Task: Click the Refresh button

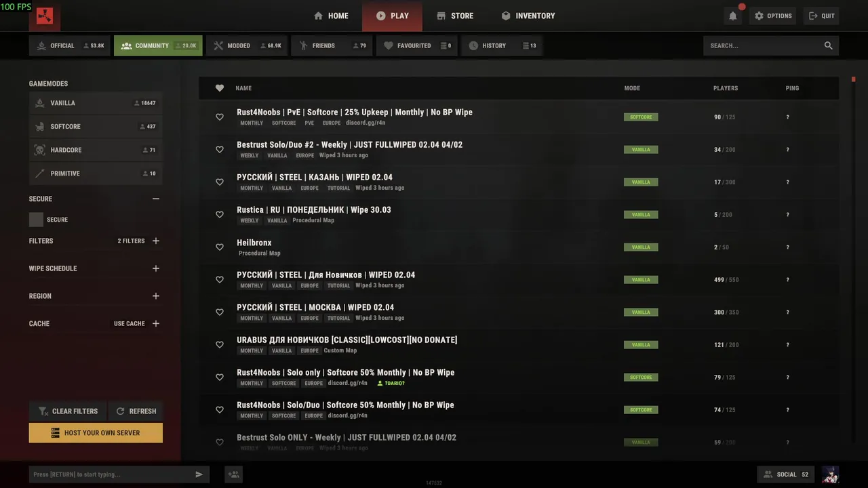Action: click(136, 411)
